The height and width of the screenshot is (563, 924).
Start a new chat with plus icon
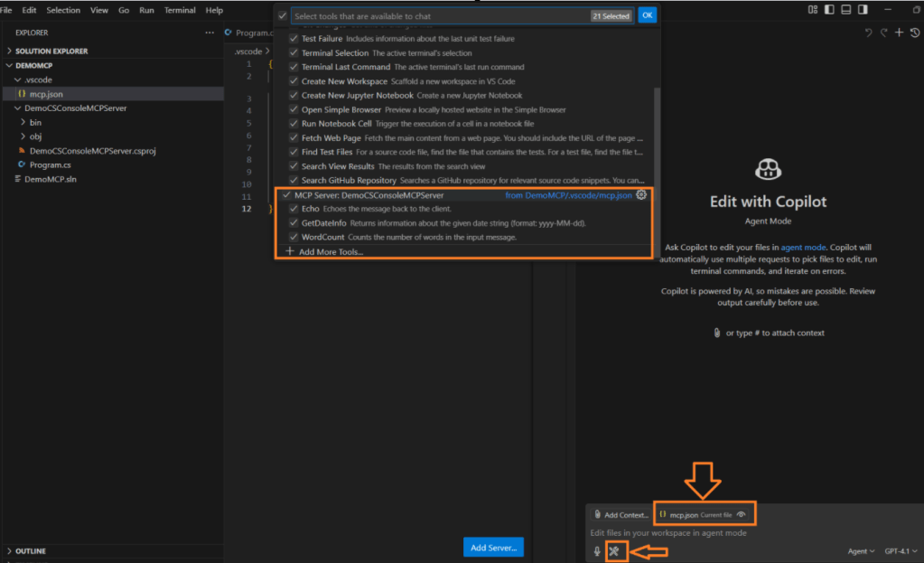click(x=899, y=33)
